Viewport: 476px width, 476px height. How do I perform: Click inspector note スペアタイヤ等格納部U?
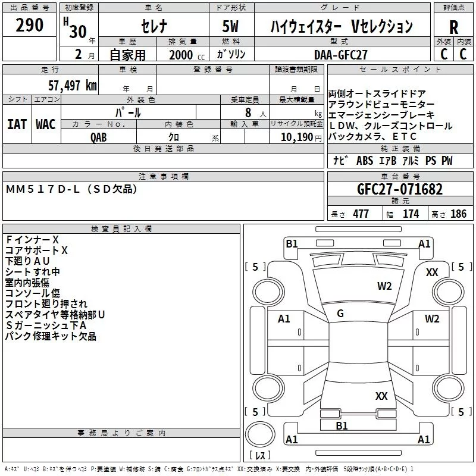click(55, 315)
